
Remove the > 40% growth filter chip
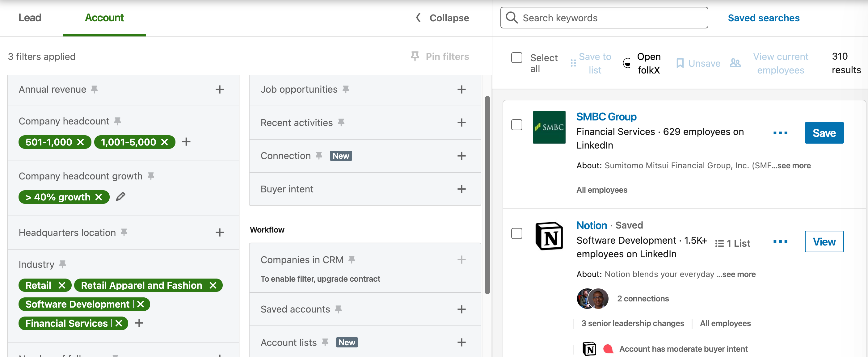(x=99, y=197)
